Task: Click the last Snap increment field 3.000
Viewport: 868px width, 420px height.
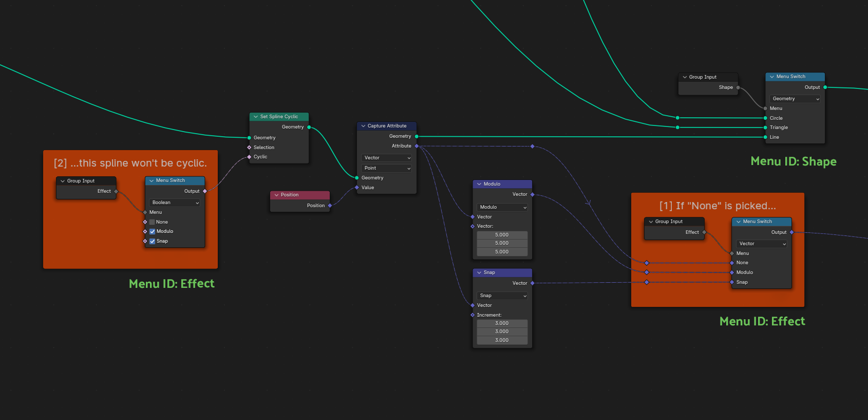Action: pos(502,340)
